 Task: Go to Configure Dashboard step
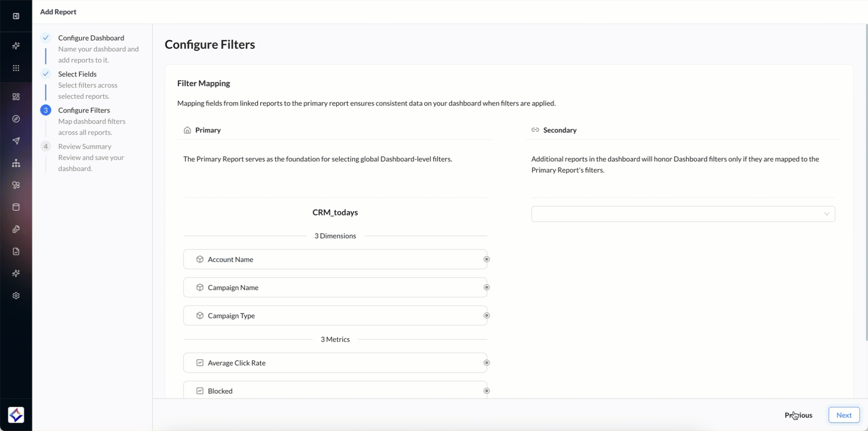(91, 38)
